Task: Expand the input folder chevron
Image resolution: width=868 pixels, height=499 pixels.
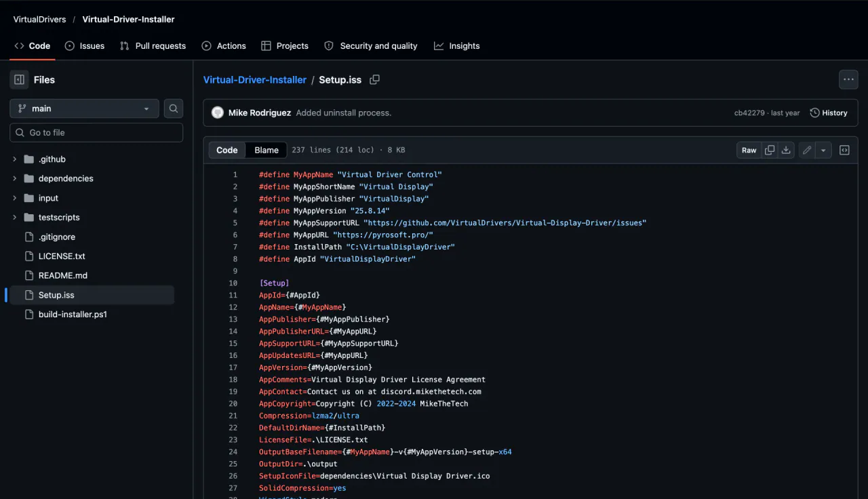Action: [14, 198]
